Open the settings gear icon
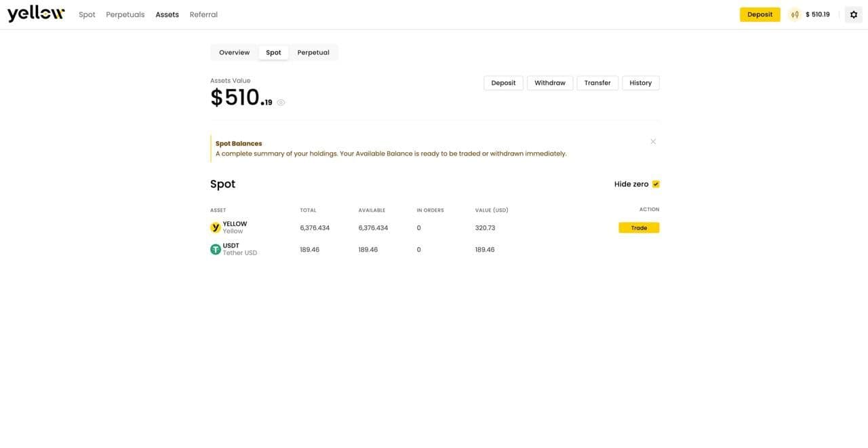Viewport: 868px width, 448px height. (854, 14)
